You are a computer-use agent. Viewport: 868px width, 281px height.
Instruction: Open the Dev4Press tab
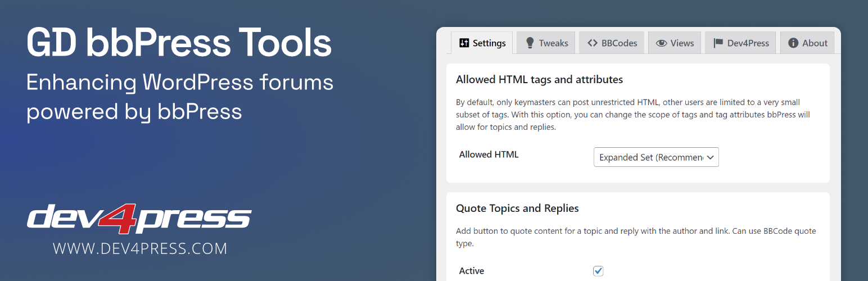740,43
